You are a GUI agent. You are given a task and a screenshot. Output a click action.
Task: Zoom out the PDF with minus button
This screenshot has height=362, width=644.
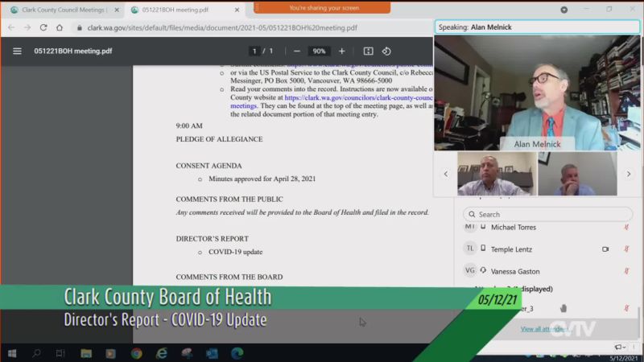click(297, 51)
